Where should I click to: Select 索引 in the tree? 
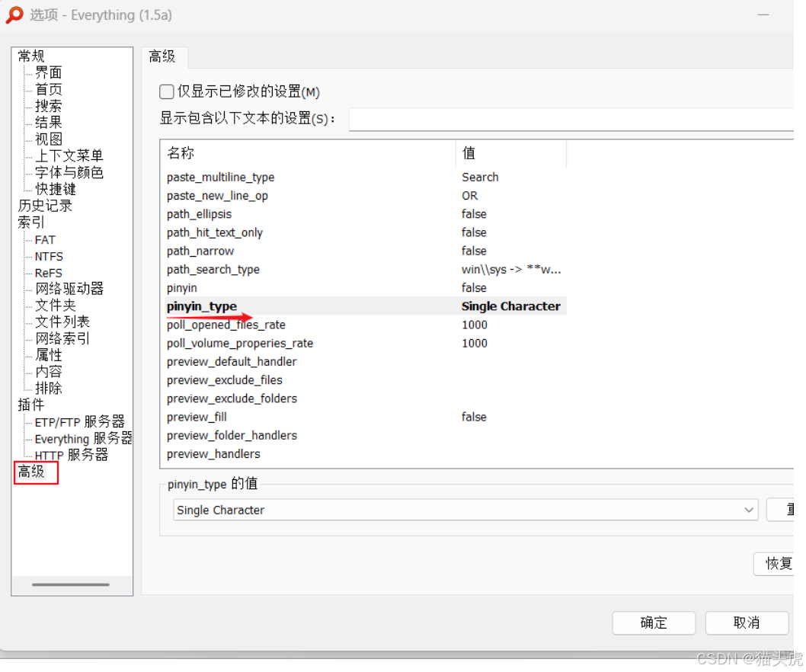coord(31,222)
